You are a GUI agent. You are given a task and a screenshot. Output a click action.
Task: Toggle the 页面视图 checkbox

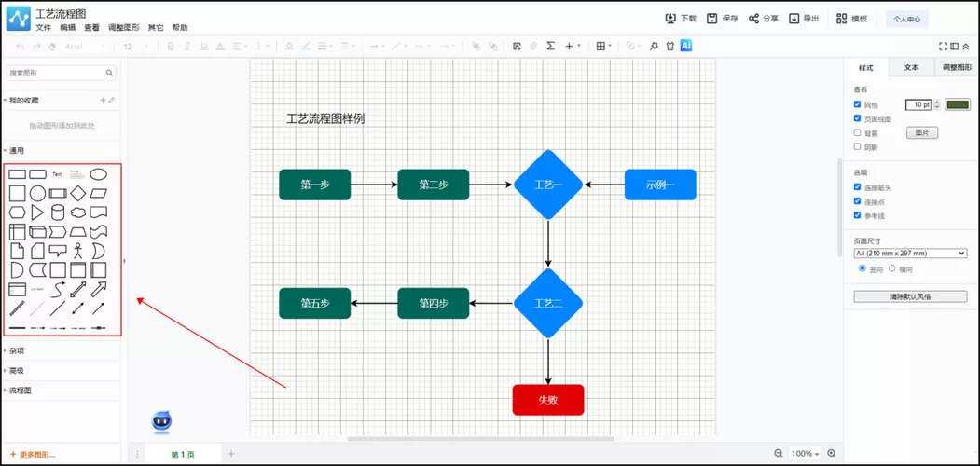[x=858, y=118]
